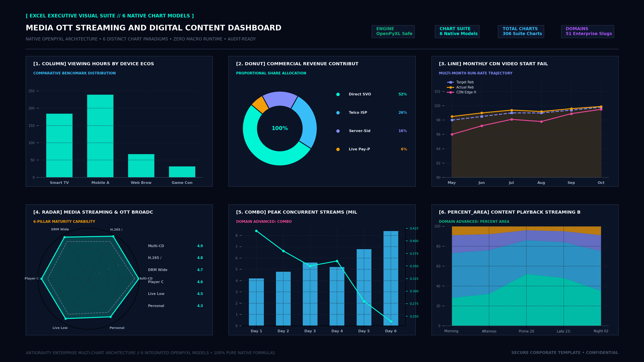Image resolution: width=644 pixels, height=362 pixels.
Task: Click the Live Low radar axis label
Action: (60, 328)
